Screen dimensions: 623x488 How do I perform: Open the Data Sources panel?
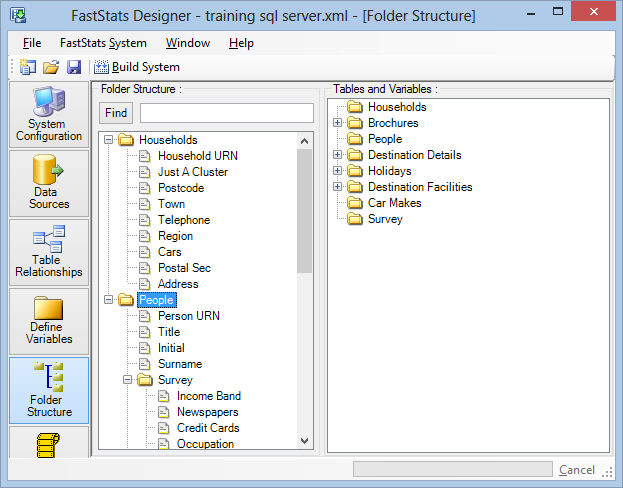tap(49, 183)
